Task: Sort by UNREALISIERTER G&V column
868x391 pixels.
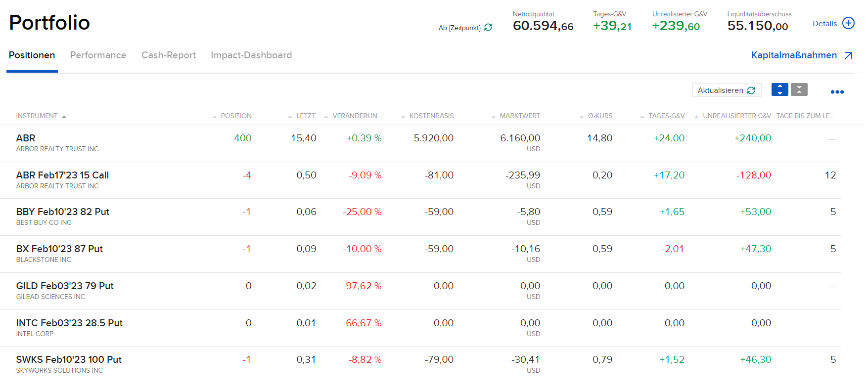Action: tap(736, 116)
